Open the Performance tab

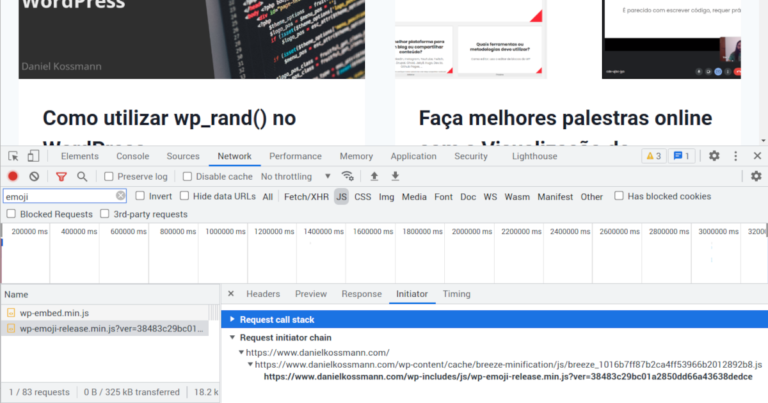(295, 156)
